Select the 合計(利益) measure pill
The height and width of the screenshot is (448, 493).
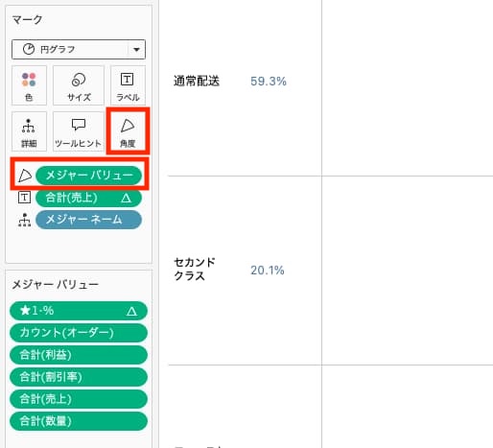coord(79,355)
